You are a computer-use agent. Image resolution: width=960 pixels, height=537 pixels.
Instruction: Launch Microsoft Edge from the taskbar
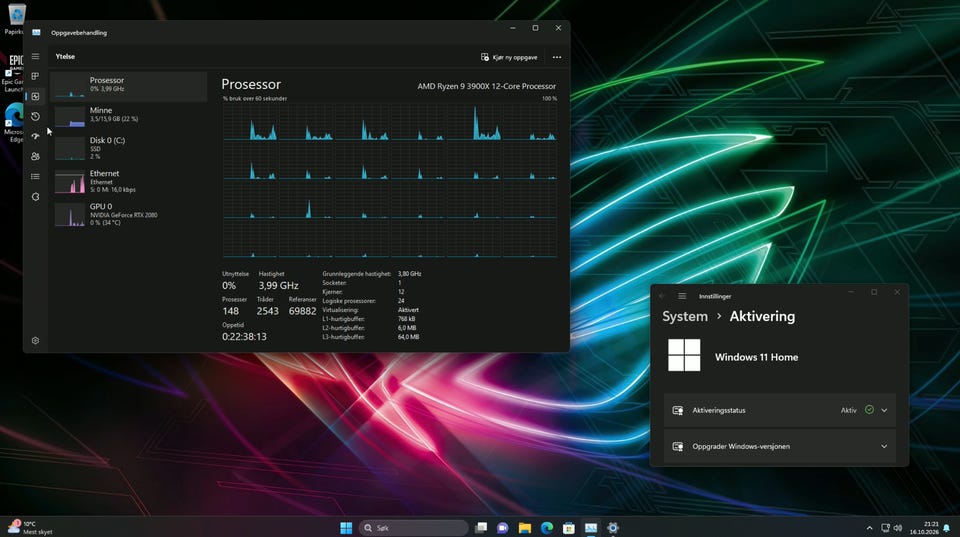547,528
